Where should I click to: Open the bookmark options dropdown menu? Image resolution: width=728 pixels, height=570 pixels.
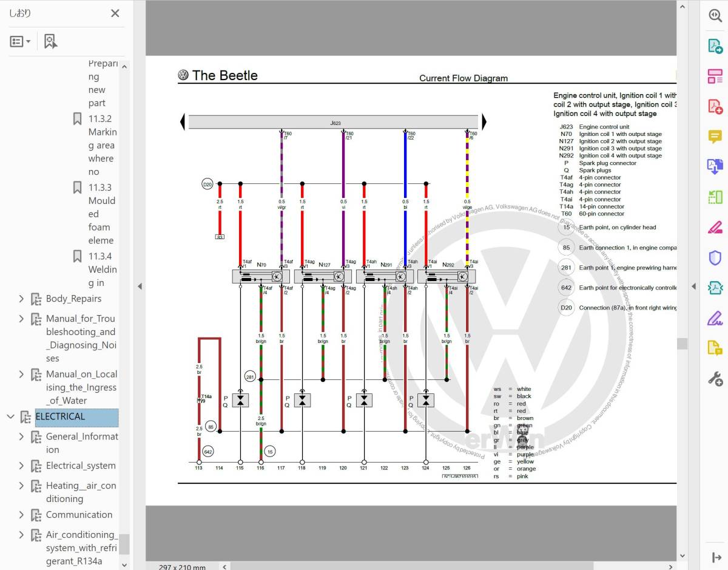tap(21, 41)
